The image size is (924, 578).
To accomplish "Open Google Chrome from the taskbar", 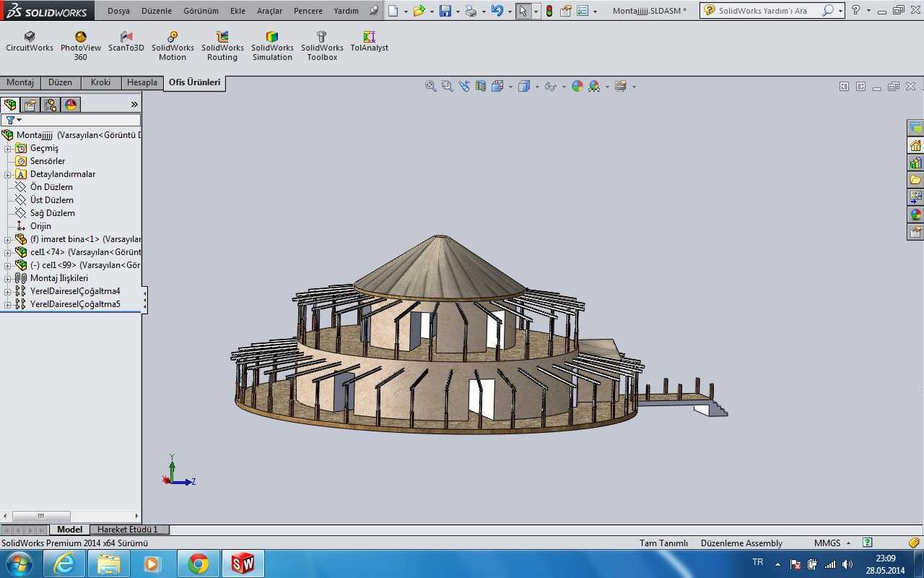I will pos(198,564).
